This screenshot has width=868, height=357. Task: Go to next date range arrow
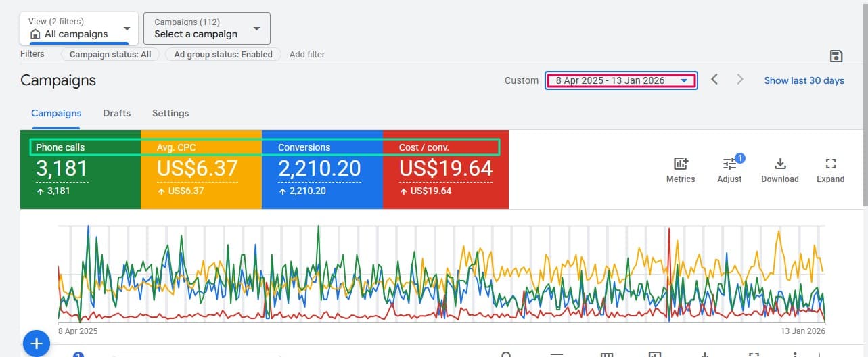click(740, 80)
